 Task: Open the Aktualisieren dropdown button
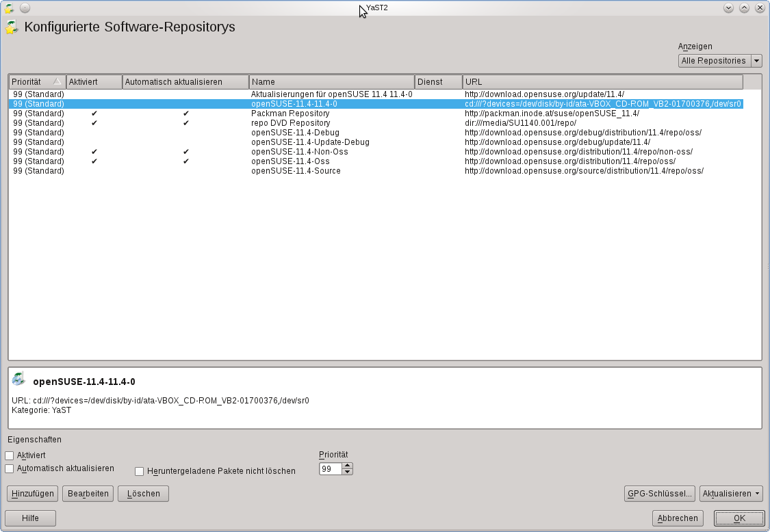tap(731, 494)
